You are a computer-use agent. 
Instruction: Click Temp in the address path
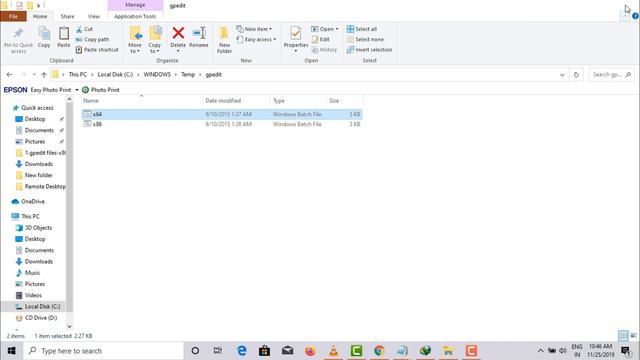[x=188, y=75]
